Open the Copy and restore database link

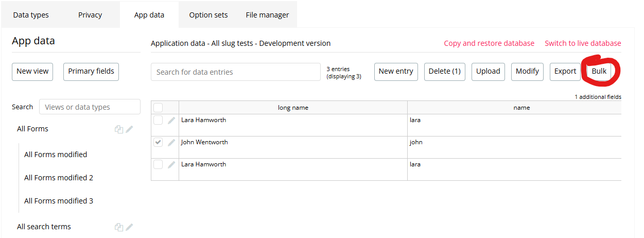[489, 43]
